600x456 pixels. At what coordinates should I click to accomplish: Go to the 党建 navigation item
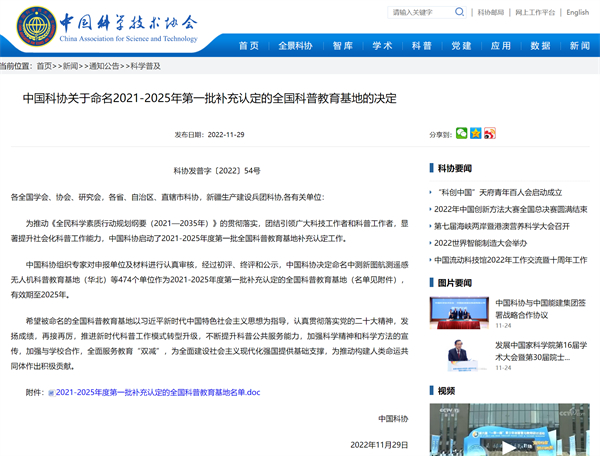461,46
